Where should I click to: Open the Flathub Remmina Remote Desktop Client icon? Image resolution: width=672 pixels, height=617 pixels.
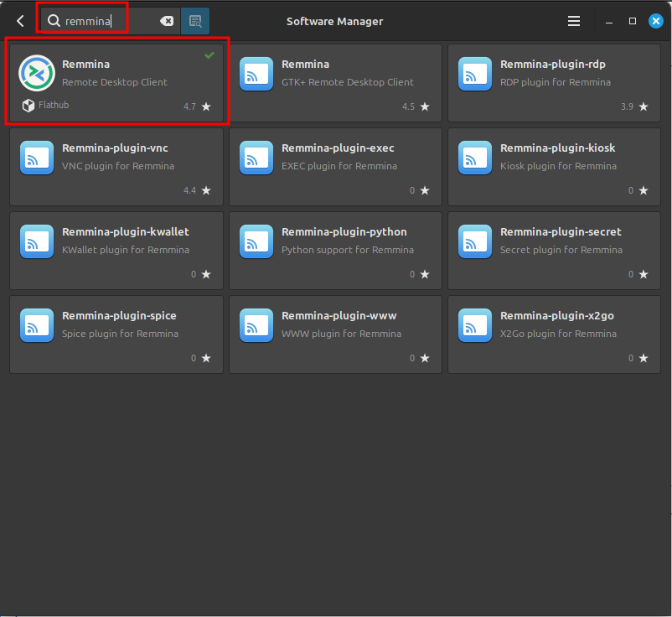click(37, 73)
